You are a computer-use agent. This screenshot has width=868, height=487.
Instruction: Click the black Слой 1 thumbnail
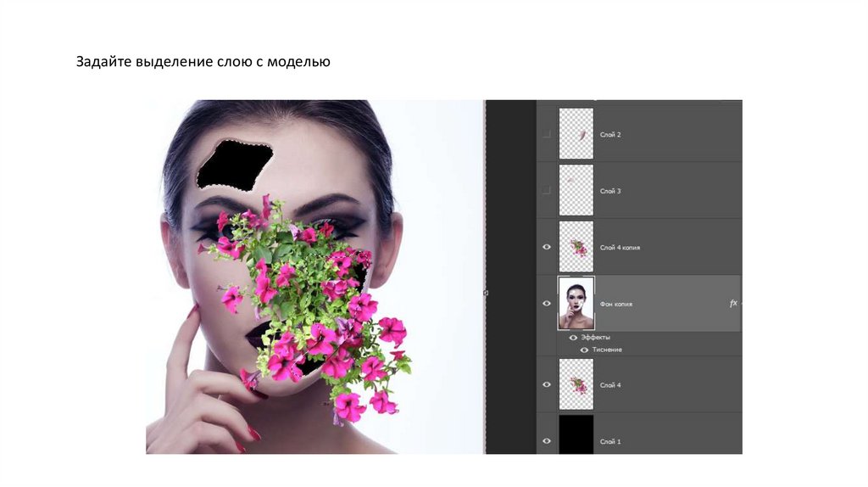tap(576, 435)
